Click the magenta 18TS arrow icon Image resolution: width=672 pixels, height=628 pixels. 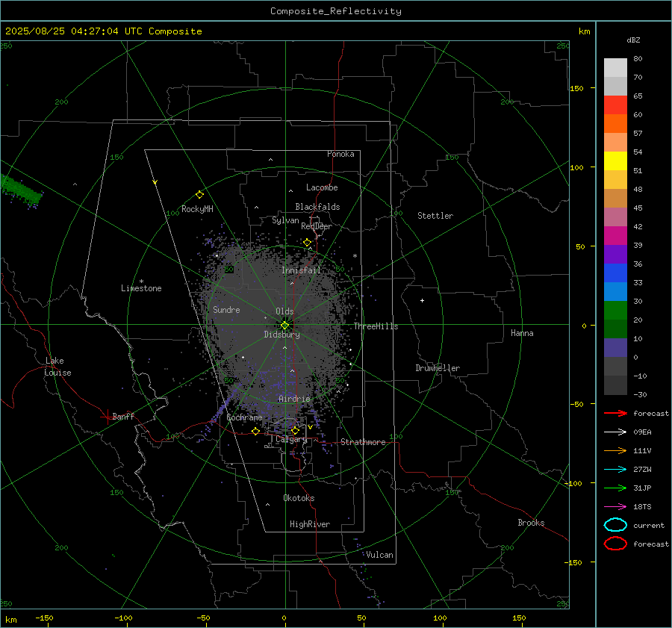[x=615, y=507]
